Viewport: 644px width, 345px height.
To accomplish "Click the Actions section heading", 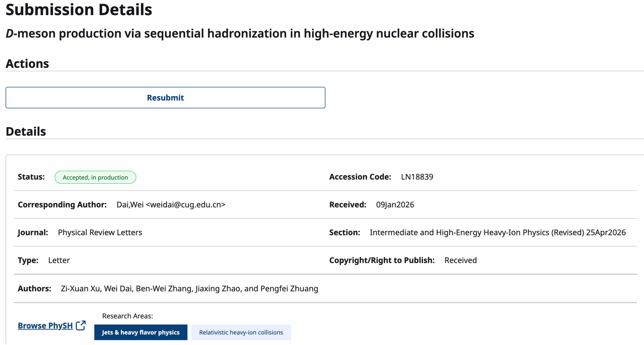I will click(x=27, y=64).
